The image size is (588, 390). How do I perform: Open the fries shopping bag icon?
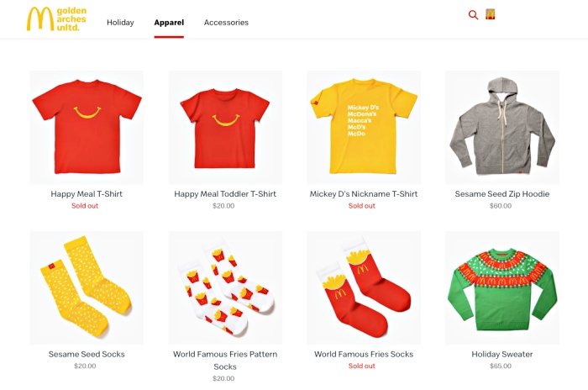(x=490, y=14)
